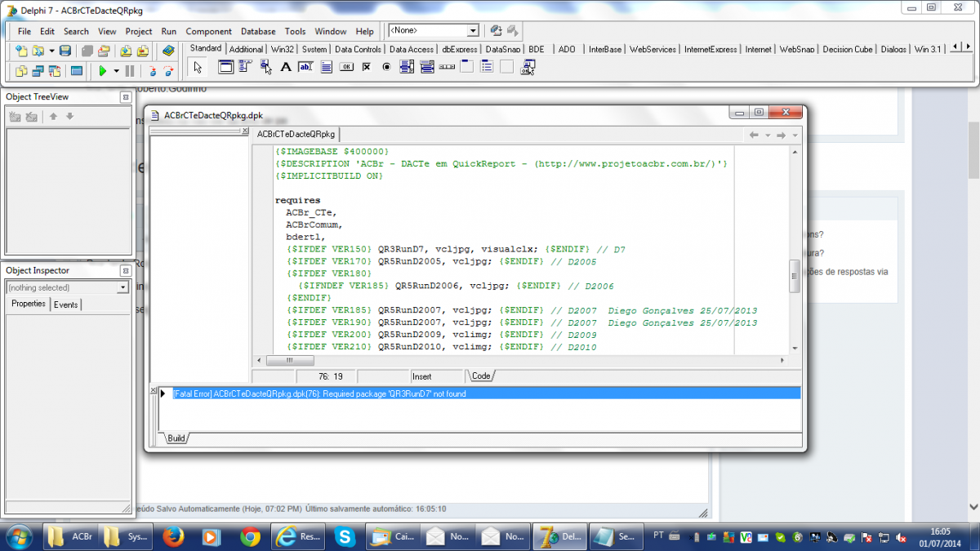Viewport: 980px width, 551px height.
Task: Open the Object Inspector component selector dropdown
Action: point(122,287)
